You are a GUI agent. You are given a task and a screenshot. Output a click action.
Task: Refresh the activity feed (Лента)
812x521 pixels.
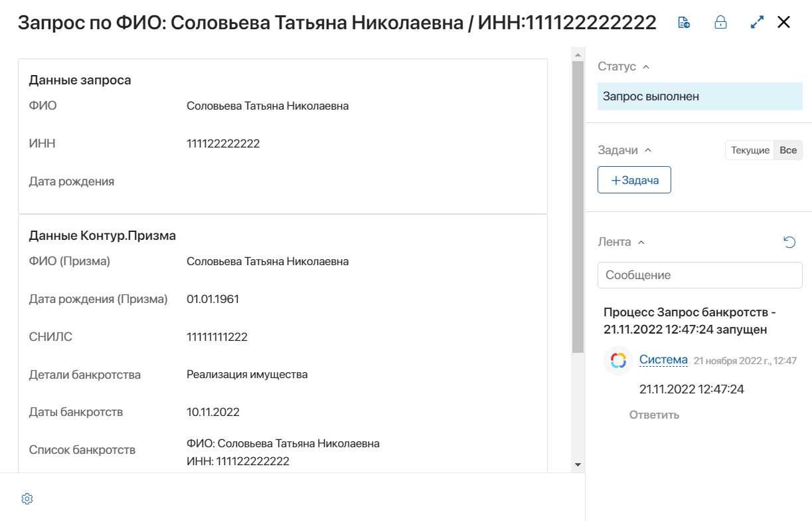[x=789, y=242]
